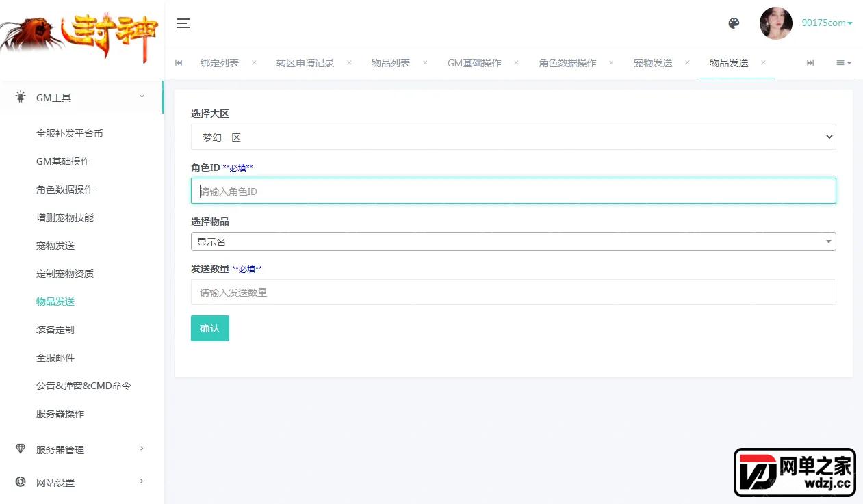The image size is (863, 504).
Task: Jump to last tabs with forward icon
Action: pos(810,63)
